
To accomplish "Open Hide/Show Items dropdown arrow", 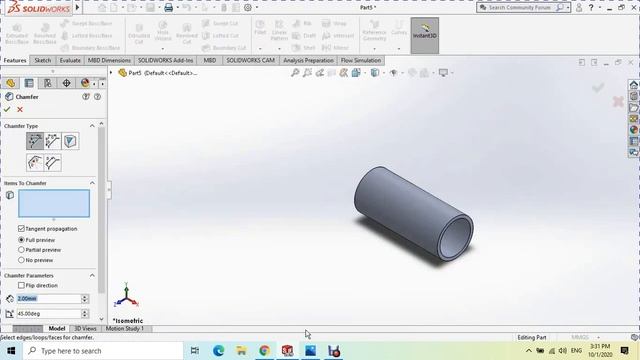I will [402, 73].
